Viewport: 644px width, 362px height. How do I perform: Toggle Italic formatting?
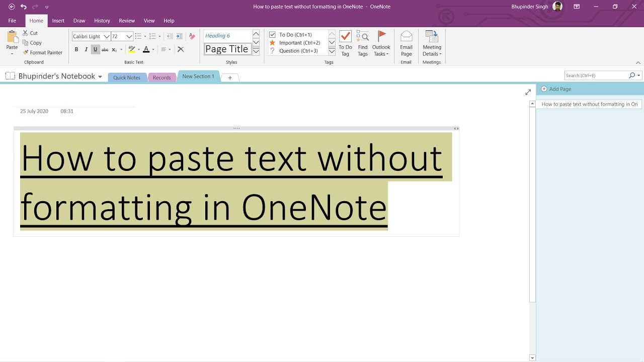coord(86,49)
